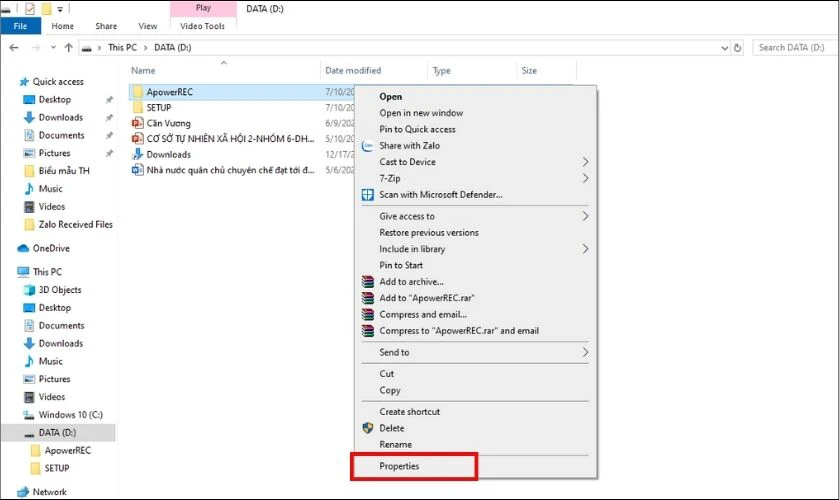The image size is (840, 500).
Task: Choose Pin to Start
Action: (x=401, y=265)
